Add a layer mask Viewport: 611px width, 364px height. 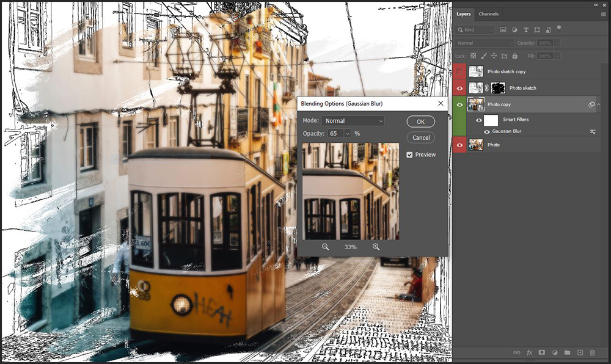(x=541, y=352)
